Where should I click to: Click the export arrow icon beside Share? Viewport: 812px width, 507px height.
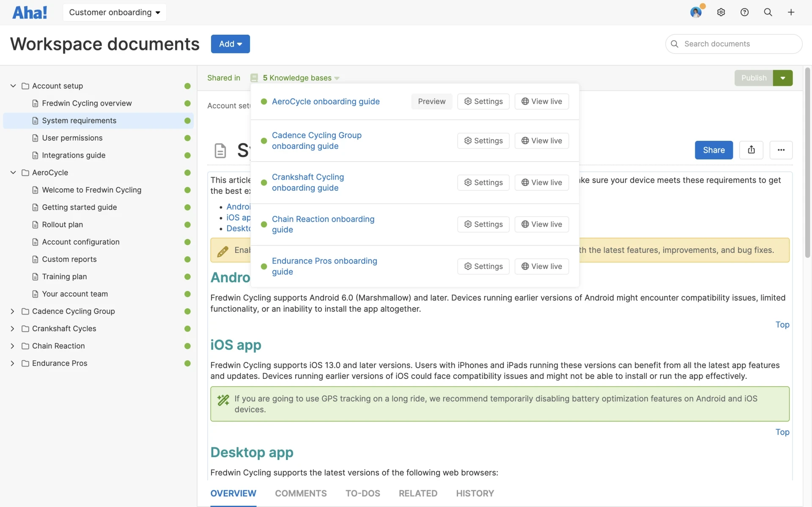point(751,150)
